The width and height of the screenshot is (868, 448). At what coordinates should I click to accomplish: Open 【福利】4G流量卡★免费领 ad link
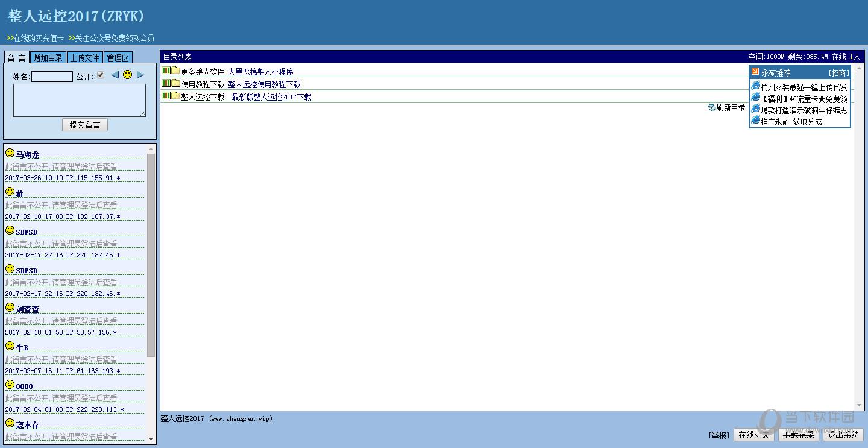click(x=804, y=99)
